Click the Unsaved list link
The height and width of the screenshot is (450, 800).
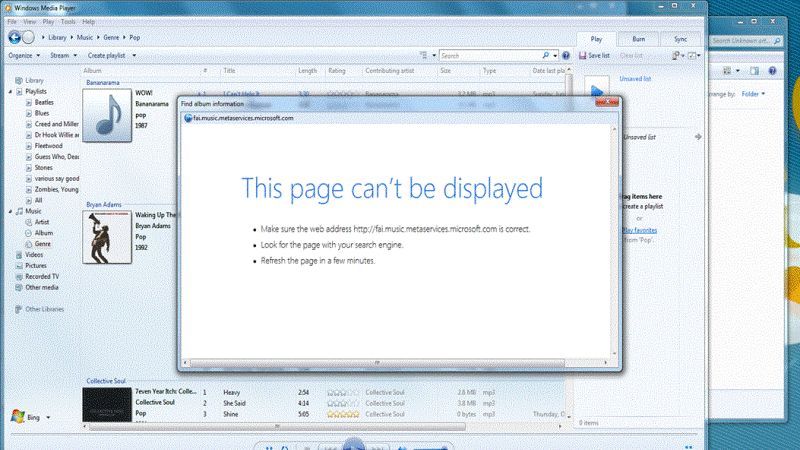point(635,79)
